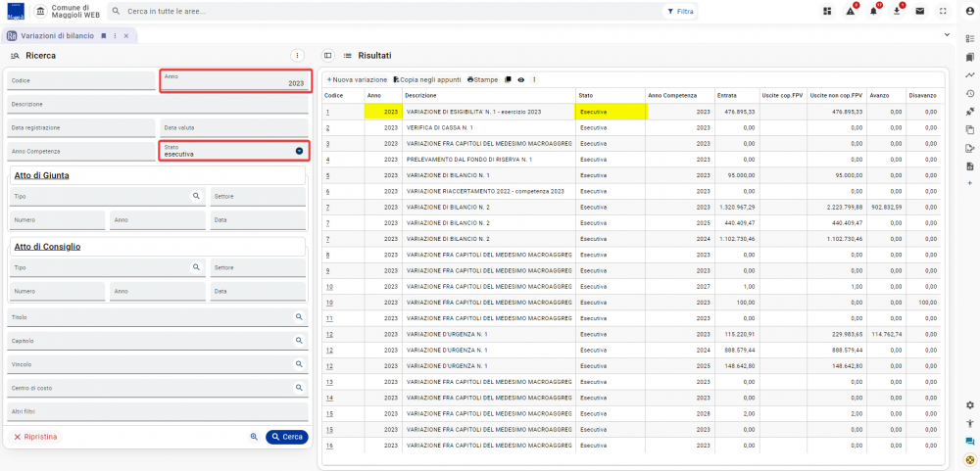Click the Maggioli logo at top left
This screenshot has width=980, height=471.
coord(15,11)
